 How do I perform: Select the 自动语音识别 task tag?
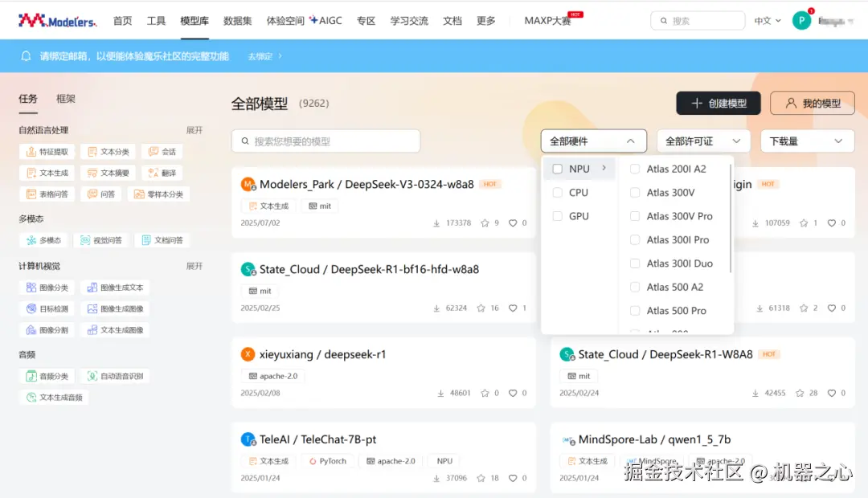tap(115, 376)
